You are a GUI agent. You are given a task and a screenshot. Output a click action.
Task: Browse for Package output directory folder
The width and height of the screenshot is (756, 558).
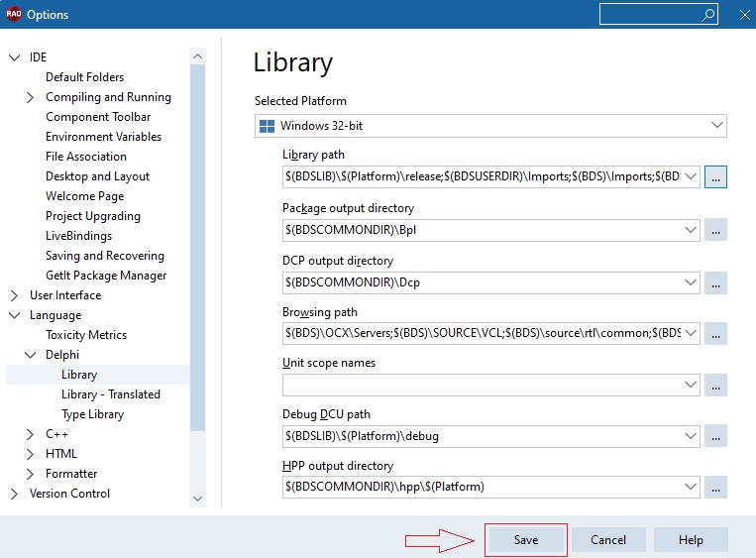(715, 230)
